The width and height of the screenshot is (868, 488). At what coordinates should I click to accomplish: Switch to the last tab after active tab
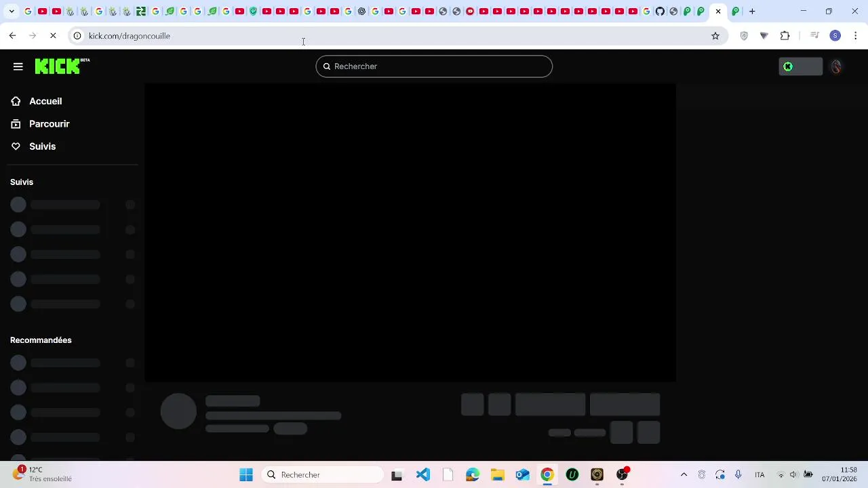coord(736,11)
